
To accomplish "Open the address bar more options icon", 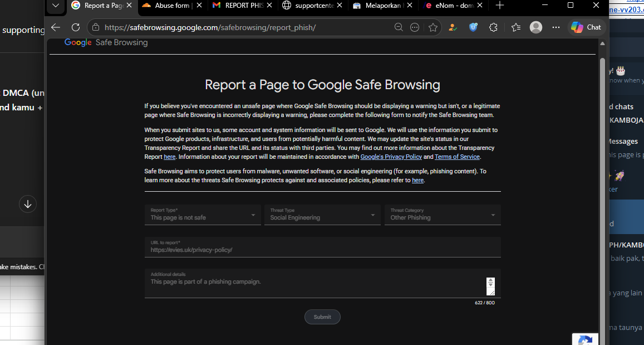I will 415,27.
